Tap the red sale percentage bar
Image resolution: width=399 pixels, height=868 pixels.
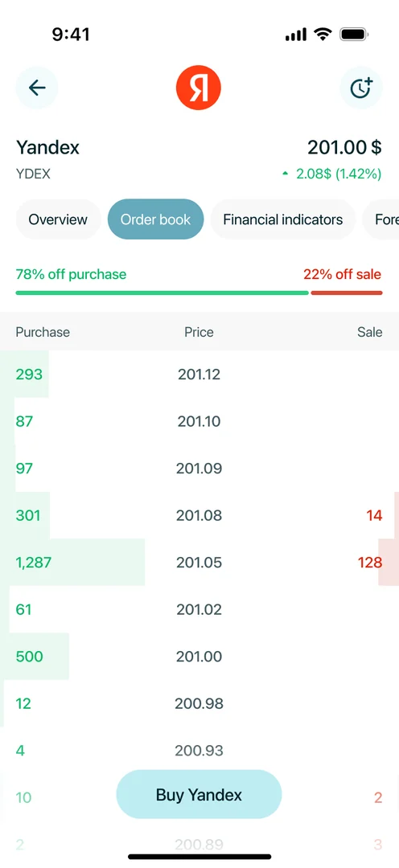pyautogui.click(x=347, y=293)
